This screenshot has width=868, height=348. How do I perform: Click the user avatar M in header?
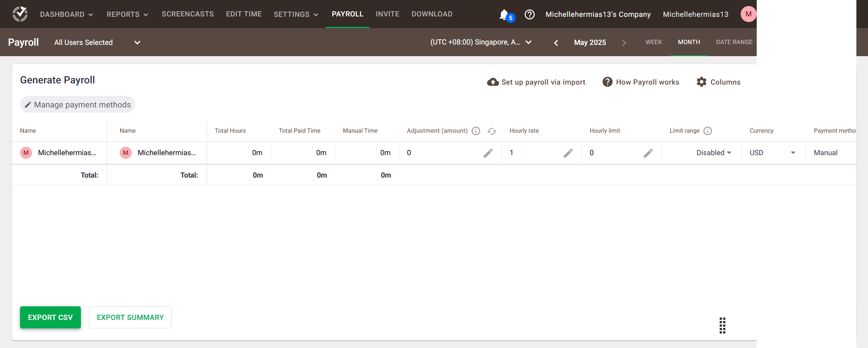(x=748, y=14)
